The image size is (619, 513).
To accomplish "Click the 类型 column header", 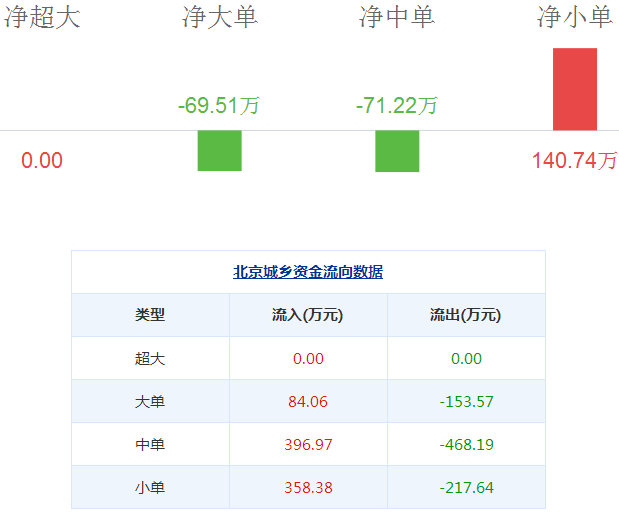I will (150, 315).
